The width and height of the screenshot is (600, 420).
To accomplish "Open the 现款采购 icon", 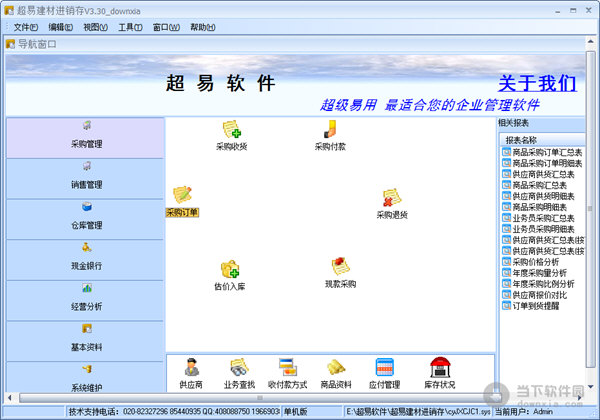I will 340,266.
